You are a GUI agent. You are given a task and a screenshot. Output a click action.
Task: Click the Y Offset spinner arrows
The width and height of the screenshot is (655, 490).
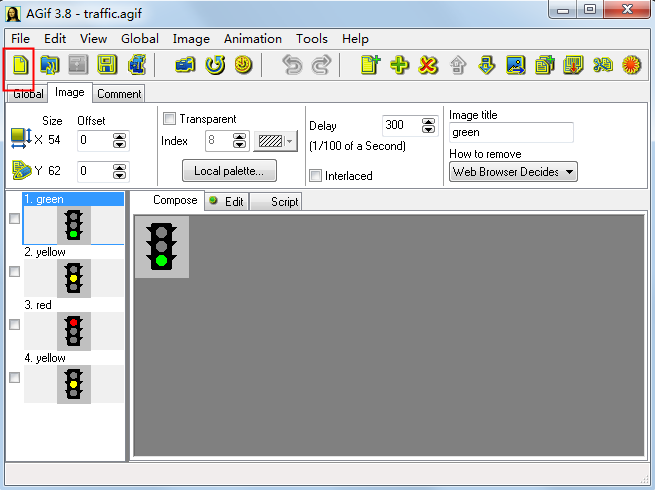tap(119, 172)
